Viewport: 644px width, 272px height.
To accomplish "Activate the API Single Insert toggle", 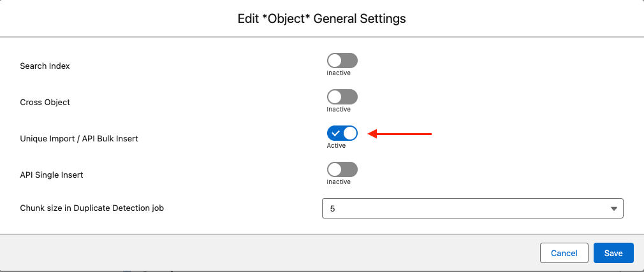I will click(342, 170).
